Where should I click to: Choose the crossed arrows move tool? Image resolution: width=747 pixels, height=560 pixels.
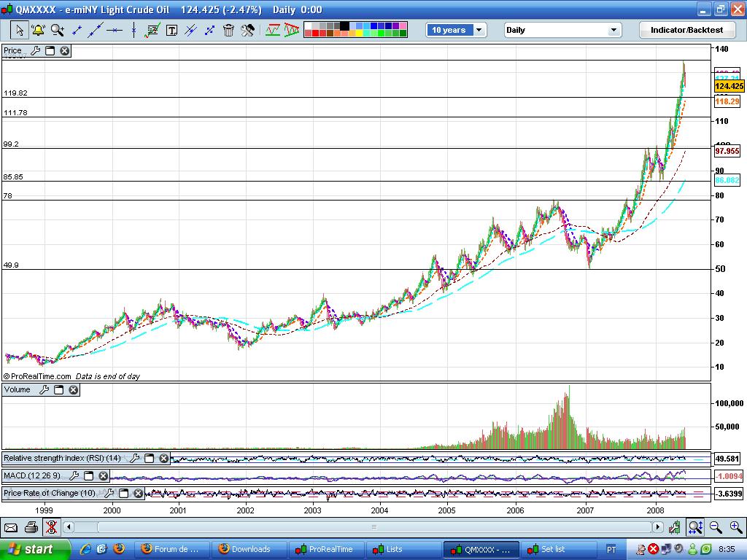[209, 31]
